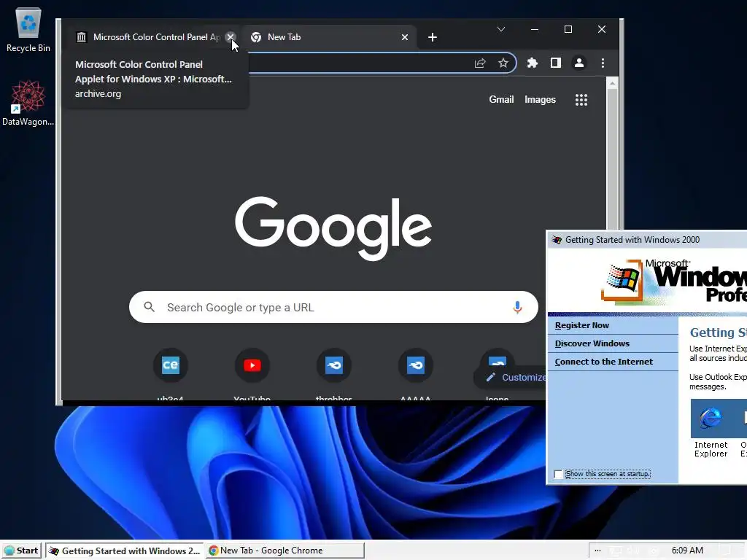Open the AAAAA shortcut tile
This screenshot has width=747, height=560.
pos(415,365)
